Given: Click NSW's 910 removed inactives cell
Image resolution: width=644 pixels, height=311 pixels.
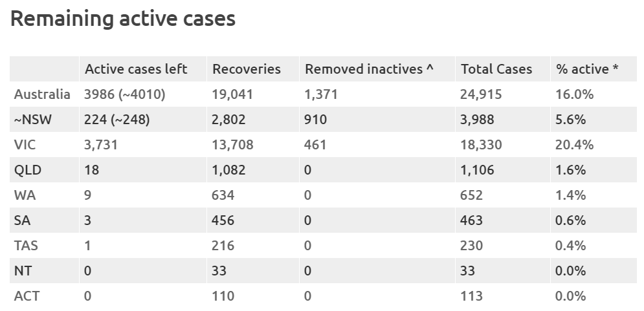Looking at the screenshot, I should (316, 120).
